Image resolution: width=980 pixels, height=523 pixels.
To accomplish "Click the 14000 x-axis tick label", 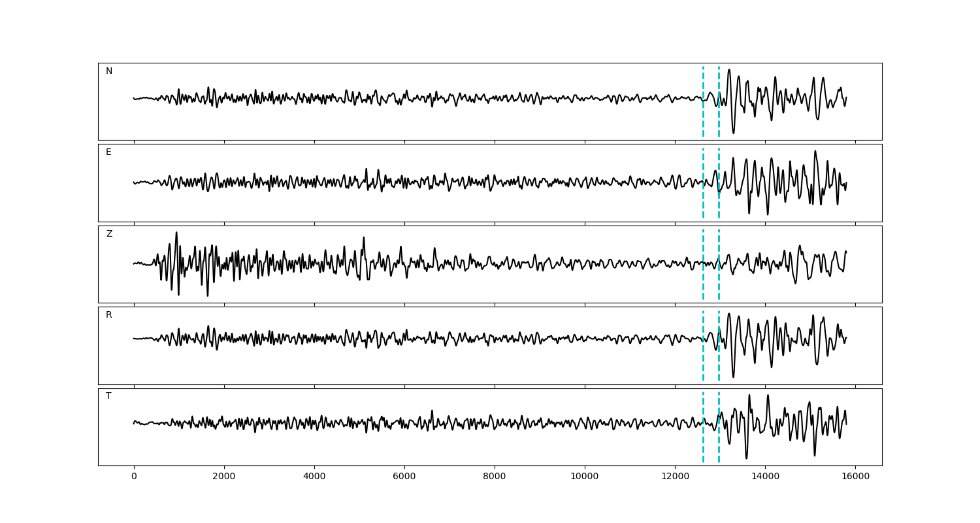I will [765, 477].
